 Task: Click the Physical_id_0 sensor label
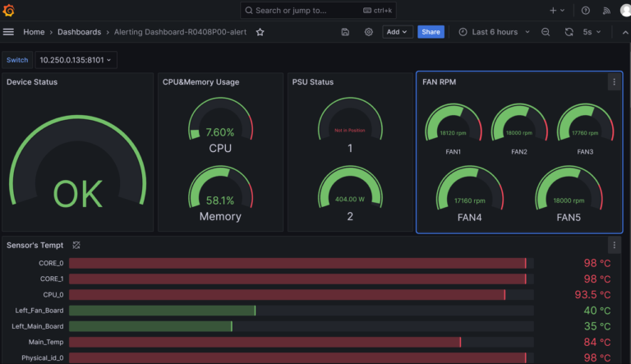(x=42, y=358)
